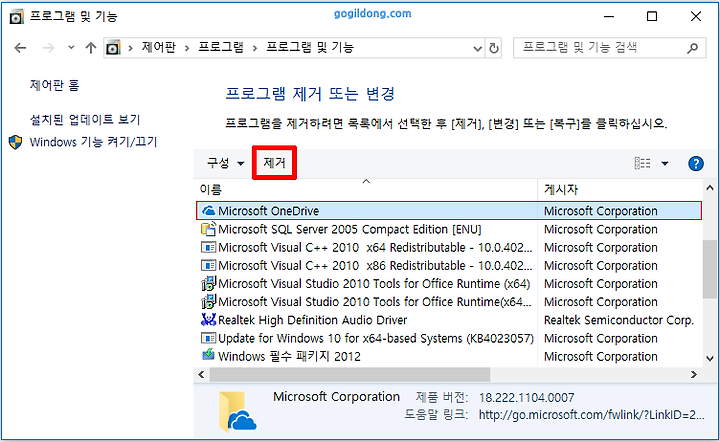This screenshot has height=442, width=720.
Task: Sort by 이름 column header
Action: (211, 190)
